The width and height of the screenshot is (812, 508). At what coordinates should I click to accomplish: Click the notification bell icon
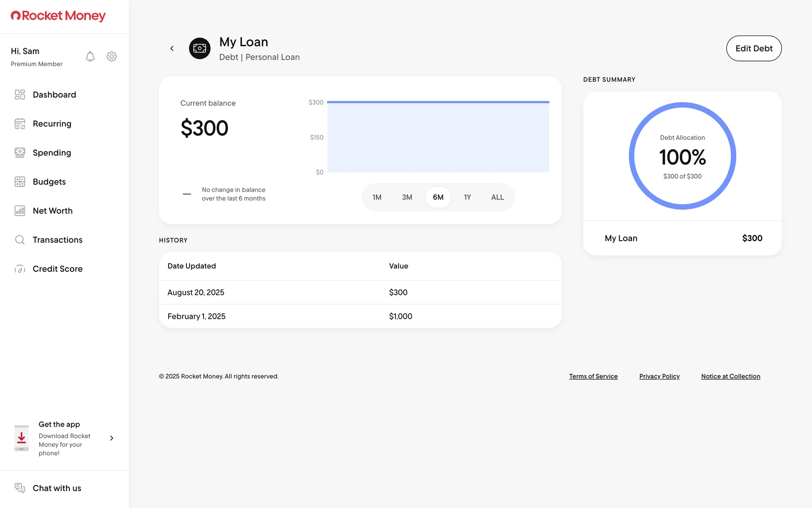[90, 57]
